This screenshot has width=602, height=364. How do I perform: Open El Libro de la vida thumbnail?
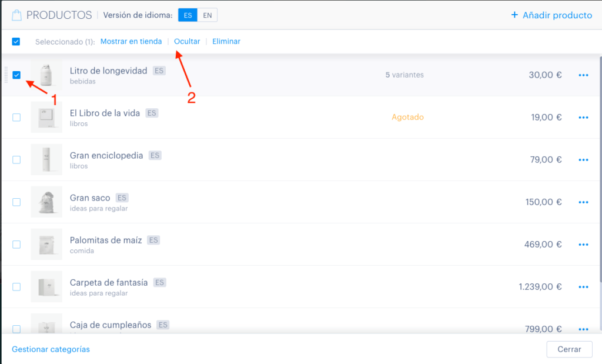point(46,117)
